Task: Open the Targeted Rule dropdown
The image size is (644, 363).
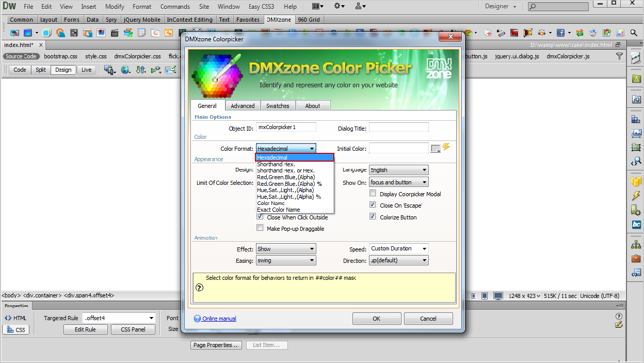Action: pos(119,318)
